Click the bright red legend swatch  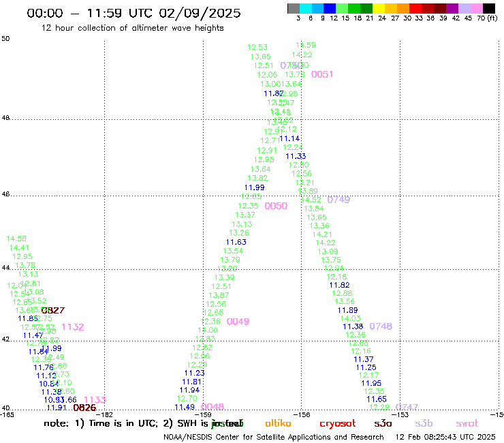click(415, 8)
